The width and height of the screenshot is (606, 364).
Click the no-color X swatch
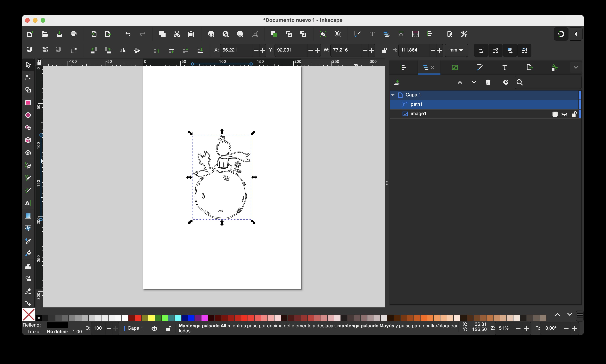click(29, 315)
